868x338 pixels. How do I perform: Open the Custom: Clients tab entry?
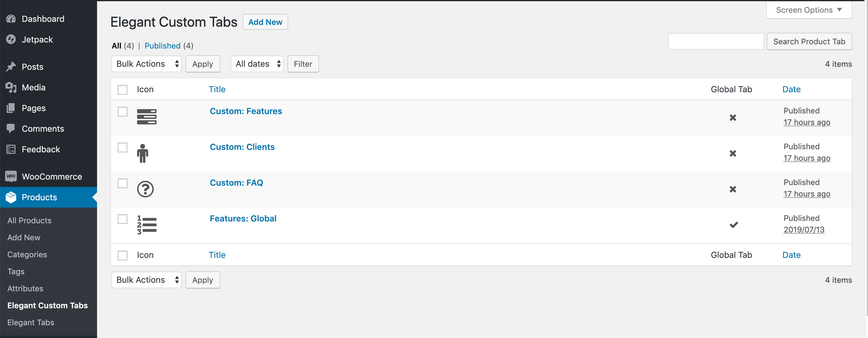[242, 147]
